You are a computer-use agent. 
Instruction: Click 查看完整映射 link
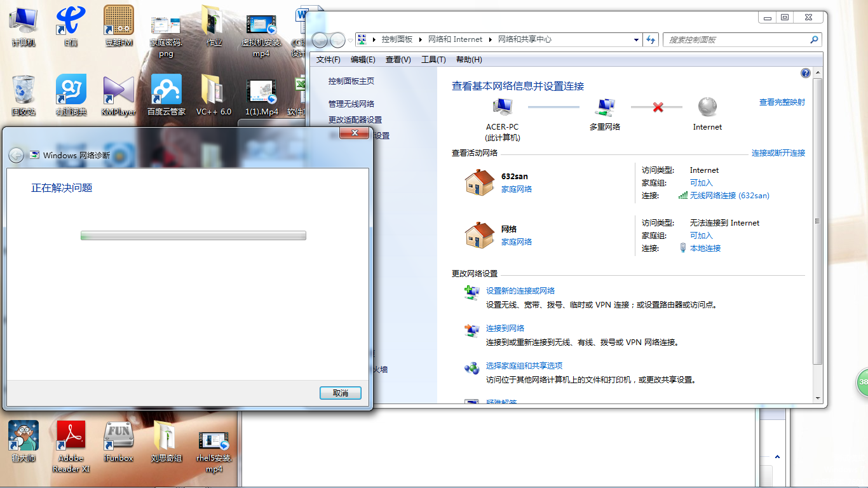pos(782,102)
